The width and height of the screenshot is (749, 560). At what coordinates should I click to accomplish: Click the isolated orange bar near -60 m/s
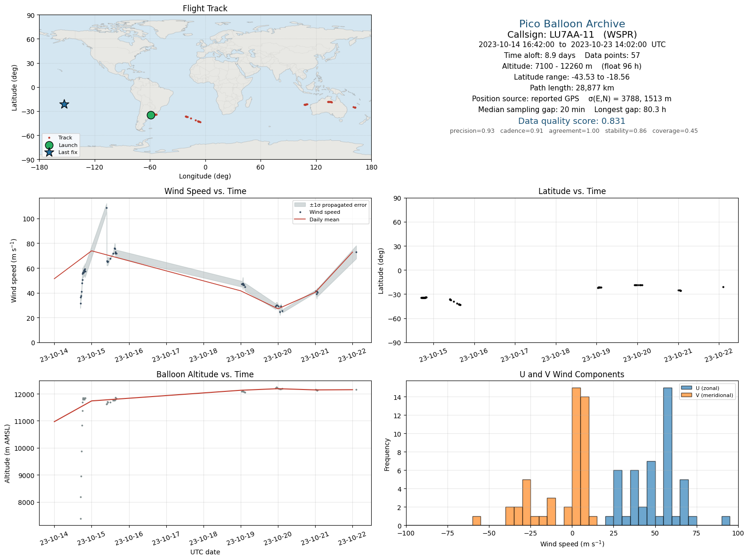click(477, 521)
